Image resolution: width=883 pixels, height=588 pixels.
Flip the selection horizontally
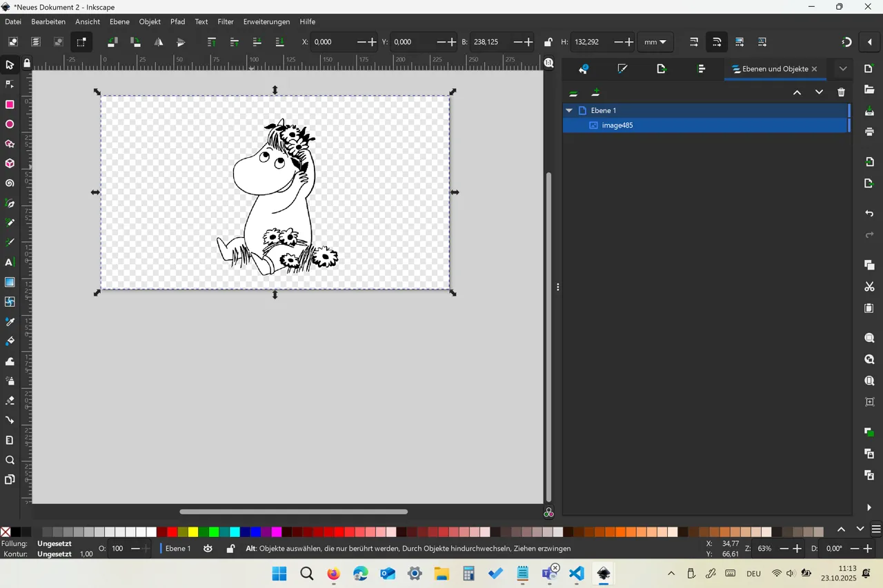[159, 42]
